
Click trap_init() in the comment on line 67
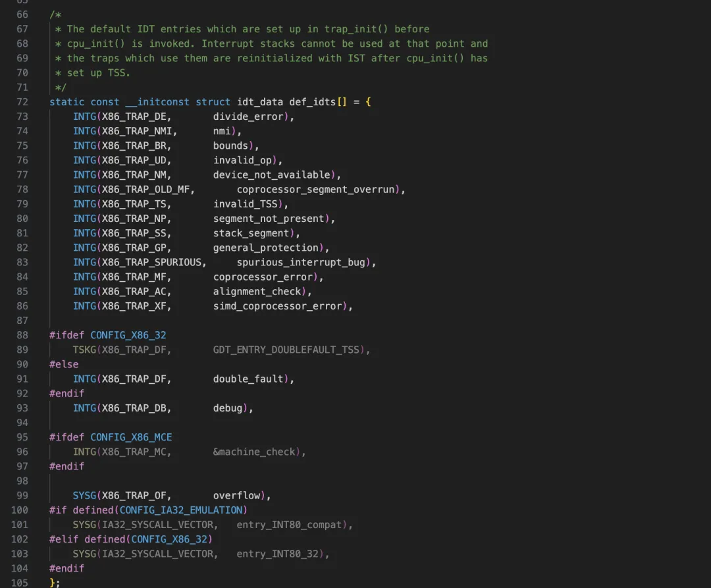[356, 29]
